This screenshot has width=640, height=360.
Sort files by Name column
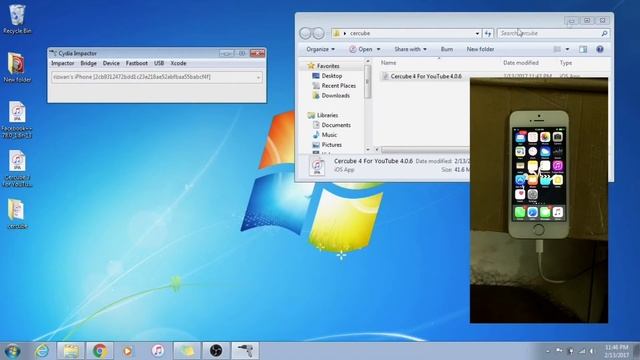click(x=388, y=62)
